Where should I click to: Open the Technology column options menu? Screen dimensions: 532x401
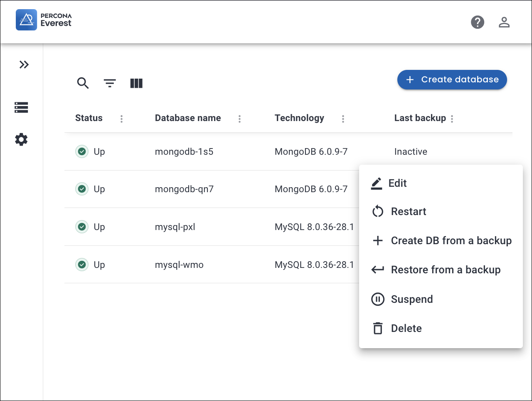click(343, 119)
